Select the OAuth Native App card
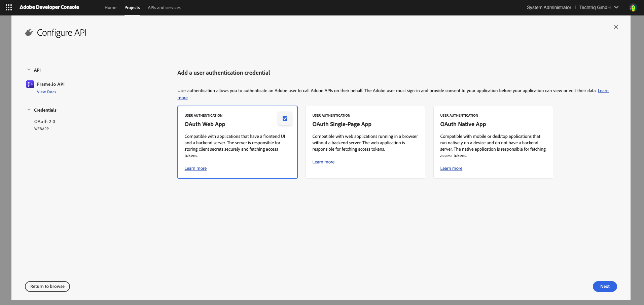The image size is (644, 305). coord(493,142)
